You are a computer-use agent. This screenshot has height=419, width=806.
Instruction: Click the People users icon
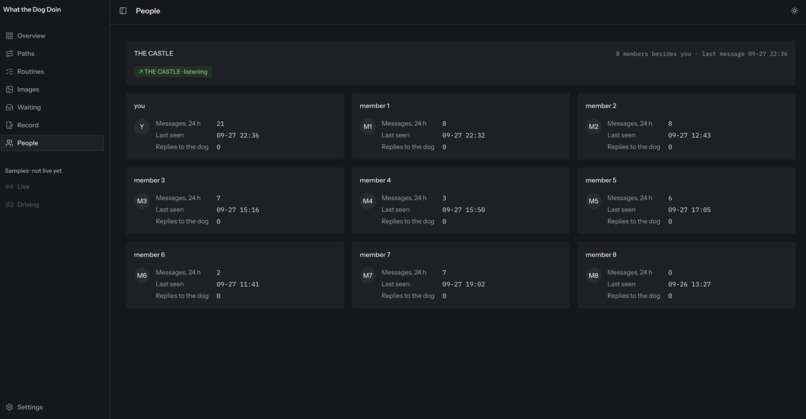tap(9, 143)
